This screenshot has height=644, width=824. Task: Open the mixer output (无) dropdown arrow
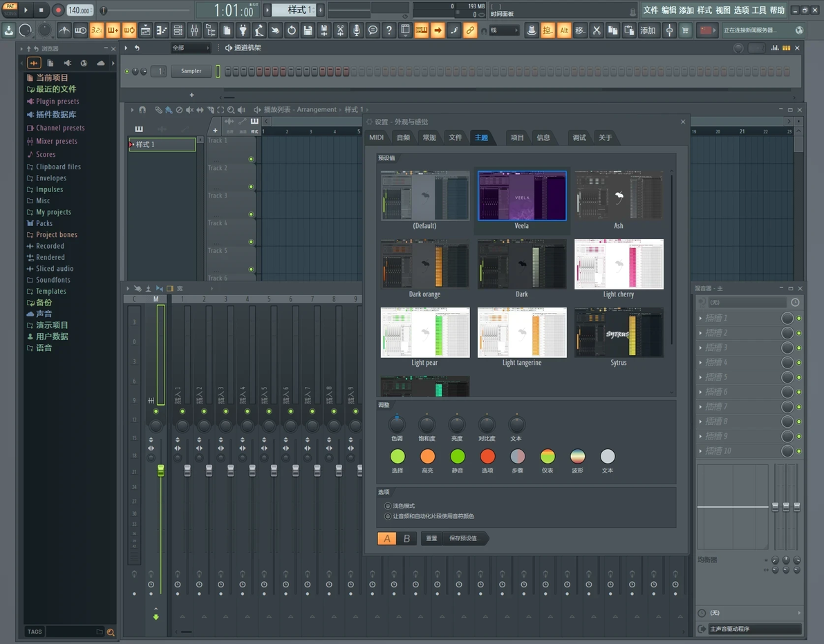click(799, 613)
